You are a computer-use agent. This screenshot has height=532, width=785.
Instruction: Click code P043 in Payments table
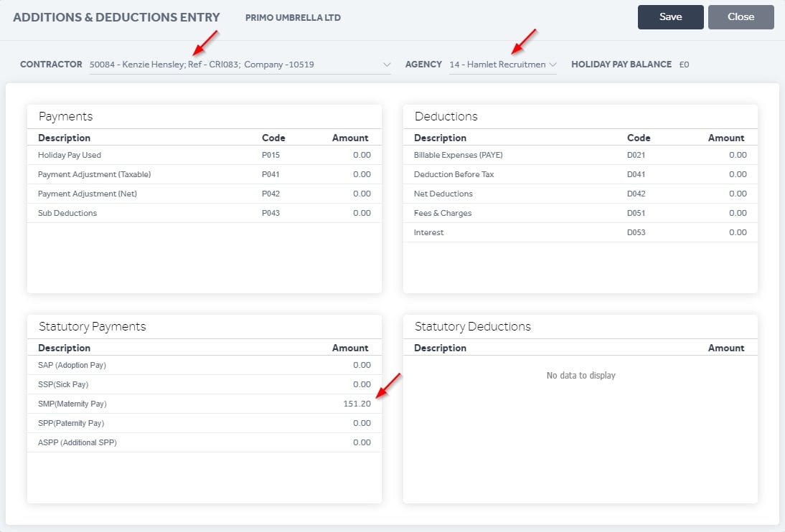click(271, 213)
